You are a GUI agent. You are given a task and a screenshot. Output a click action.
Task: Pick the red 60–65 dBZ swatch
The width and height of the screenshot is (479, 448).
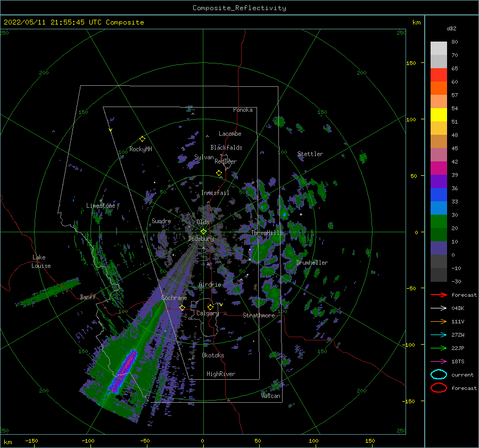coord(439,75)
